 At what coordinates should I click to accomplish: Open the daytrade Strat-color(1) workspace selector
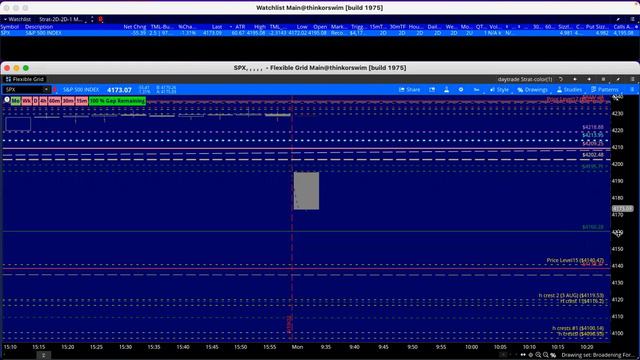point(524,79)
